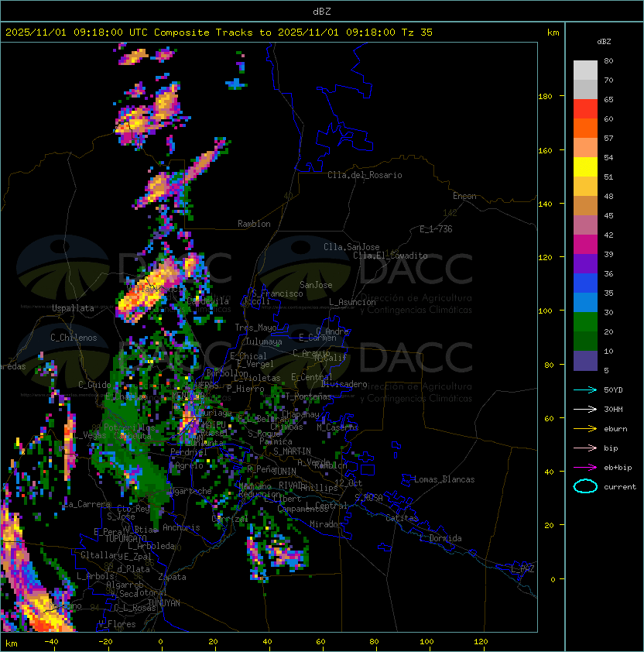Click the 'C_Chilenos' map label
The width and height of the screenshot is (644, 652).
coord(74,338)
